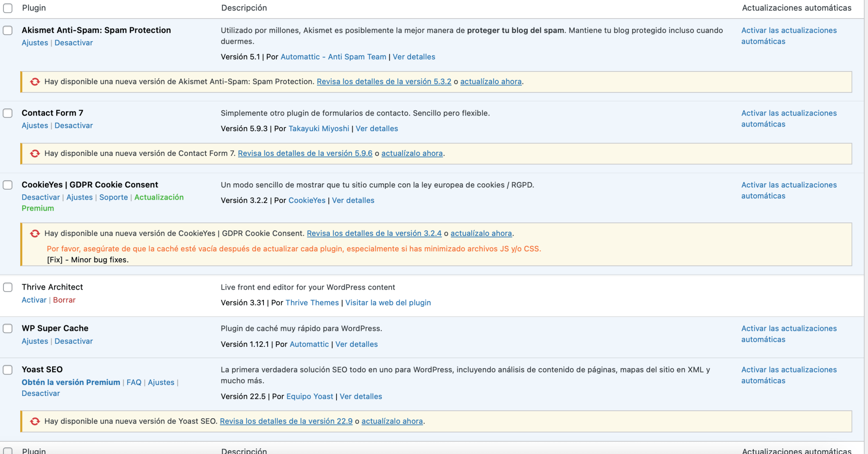This screenshot has height=454, width=868.
Task: Deactivate the Akismet Anti-Spam plugin
Action: (x=74, y=43)
